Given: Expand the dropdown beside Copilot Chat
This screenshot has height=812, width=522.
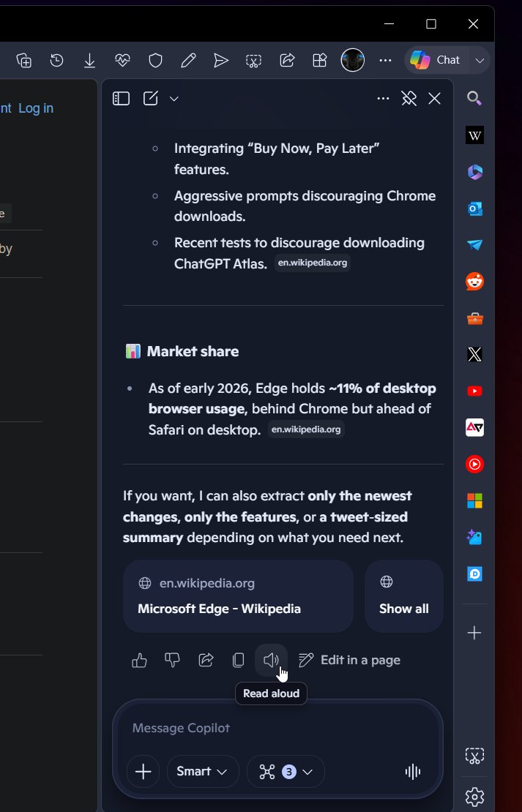Looking at the screenshot, I should click(x=480, y=61).
